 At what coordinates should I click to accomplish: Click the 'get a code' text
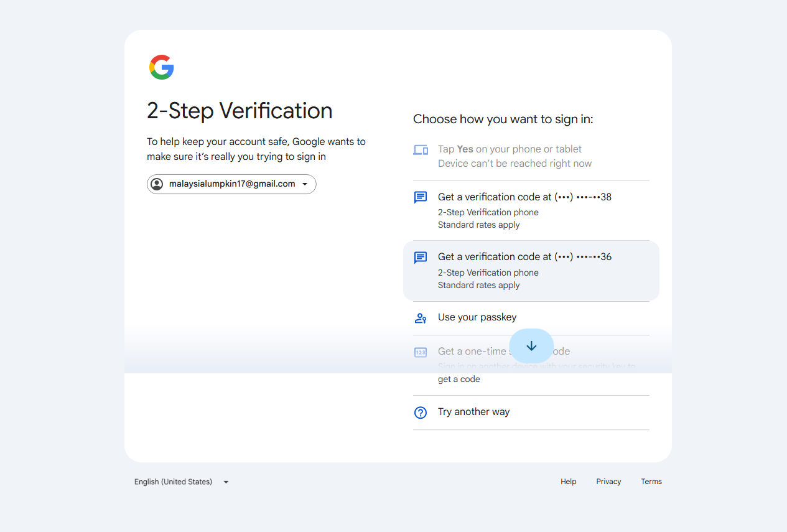click(459, 380)
